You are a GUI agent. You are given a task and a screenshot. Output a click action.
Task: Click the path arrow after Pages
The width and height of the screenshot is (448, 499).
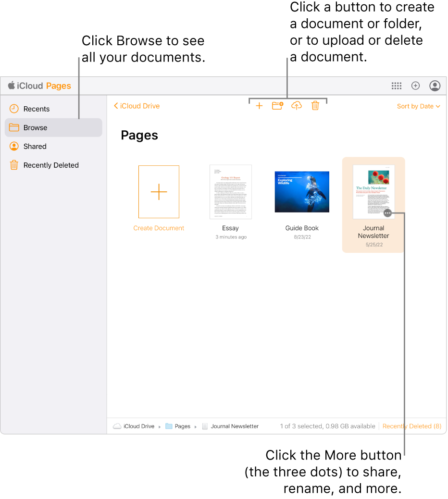pos(195,427)
